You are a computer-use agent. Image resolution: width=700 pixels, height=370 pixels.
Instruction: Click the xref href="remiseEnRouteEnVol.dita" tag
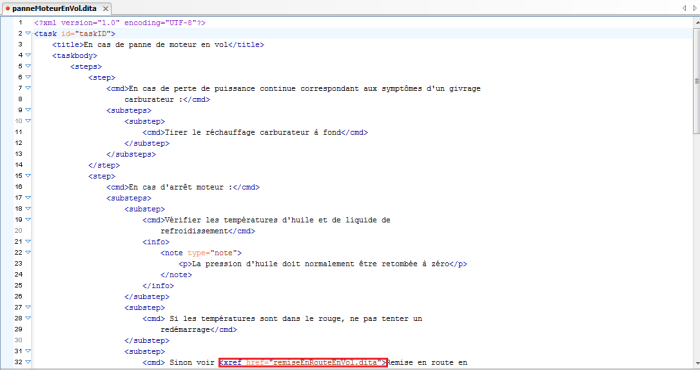pos(303,362)
